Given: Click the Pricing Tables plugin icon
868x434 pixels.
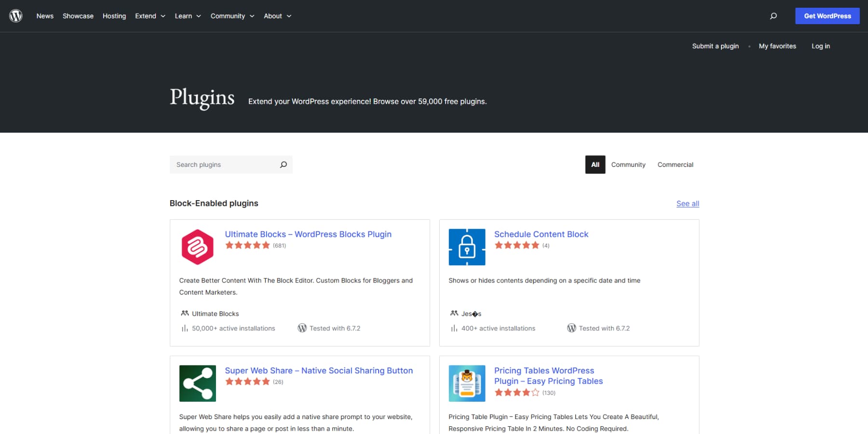Looking at the screenshot, I should point(467,383).
